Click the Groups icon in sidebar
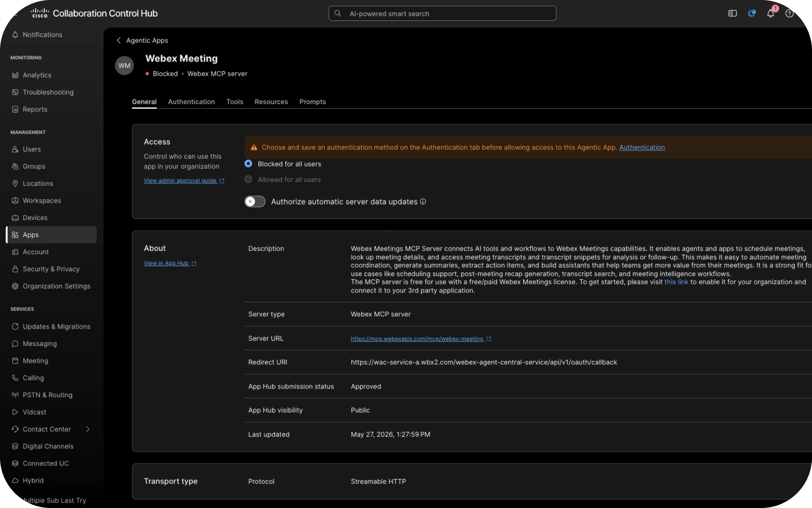 tap(15, 166)
